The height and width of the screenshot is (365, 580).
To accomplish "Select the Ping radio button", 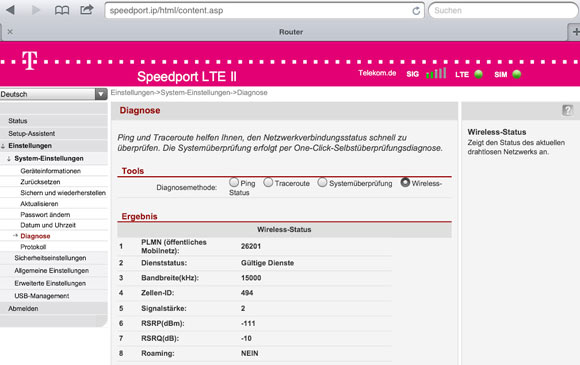I will [x=234, y=182].
